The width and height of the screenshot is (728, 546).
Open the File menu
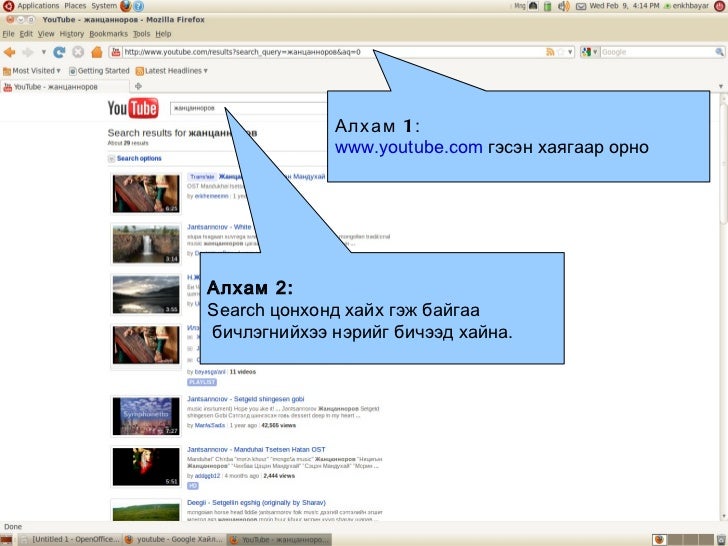pos(8,34)
